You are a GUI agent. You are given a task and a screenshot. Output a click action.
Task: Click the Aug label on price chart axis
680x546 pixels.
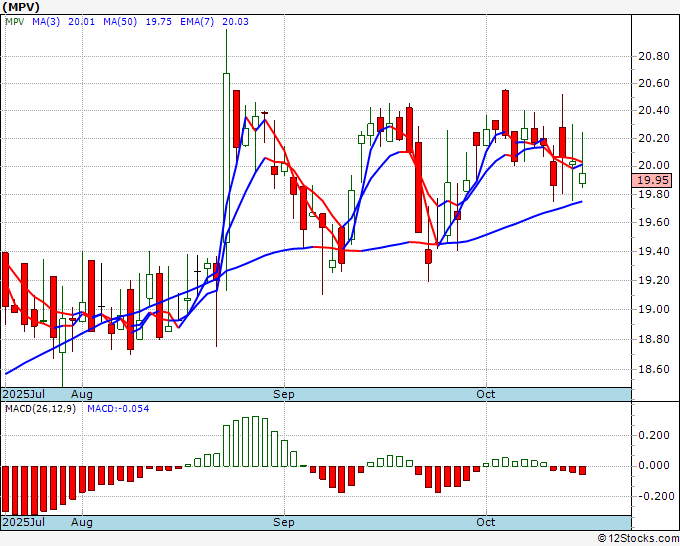[82, 394]
